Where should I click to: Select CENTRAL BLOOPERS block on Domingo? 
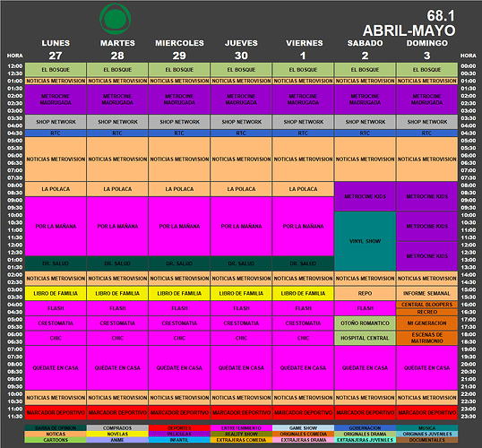coord(427,305)
